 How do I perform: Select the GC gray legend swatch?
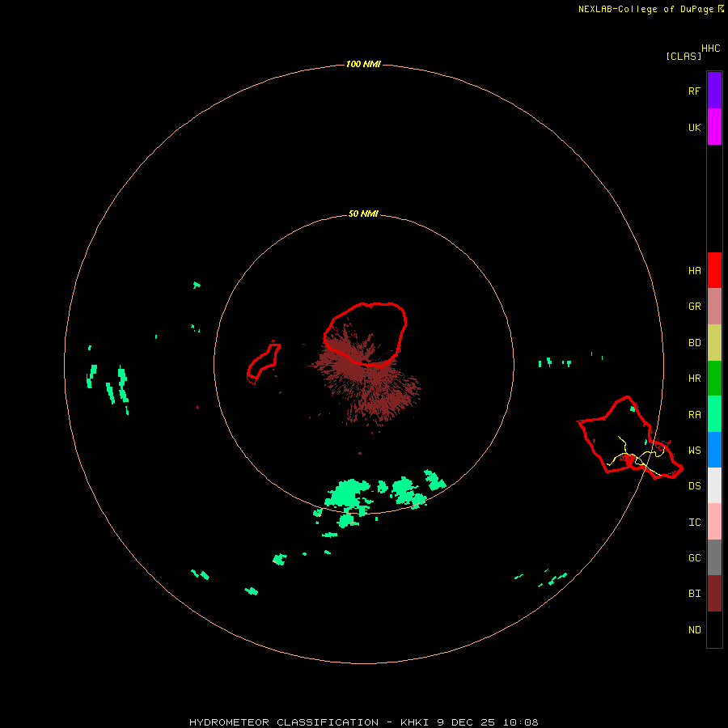pyautogui.click(x=714, y=557)
